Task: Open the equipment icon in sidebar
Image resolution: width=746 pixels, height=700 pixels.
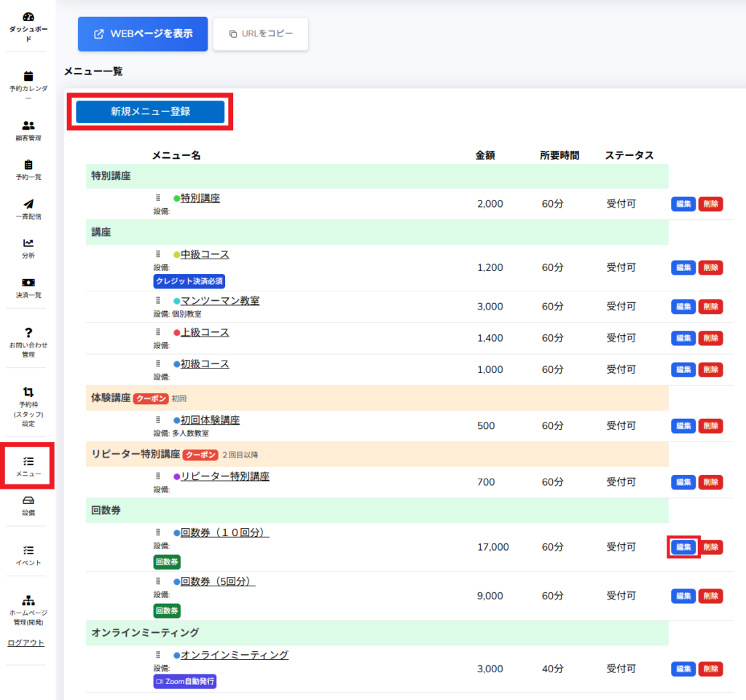Action: 28,501
